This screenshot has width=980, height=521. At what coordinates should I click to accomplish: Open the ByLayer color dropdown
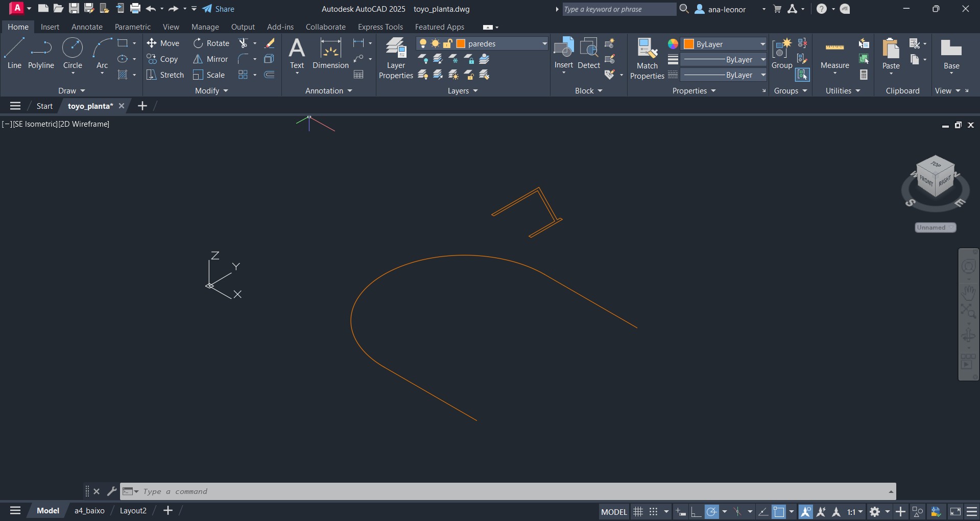click(x=762, y=44)
